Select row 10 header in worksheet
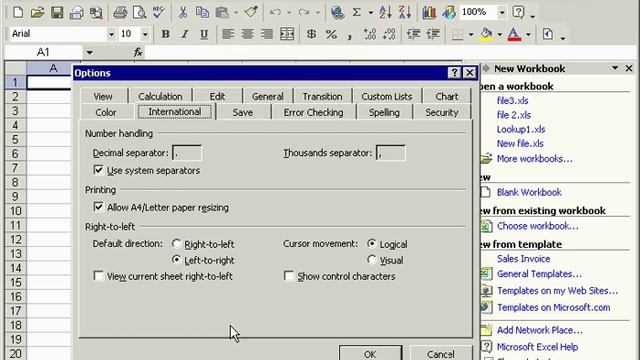Viewport: 640px width, 360px height. tap(16, 211)
